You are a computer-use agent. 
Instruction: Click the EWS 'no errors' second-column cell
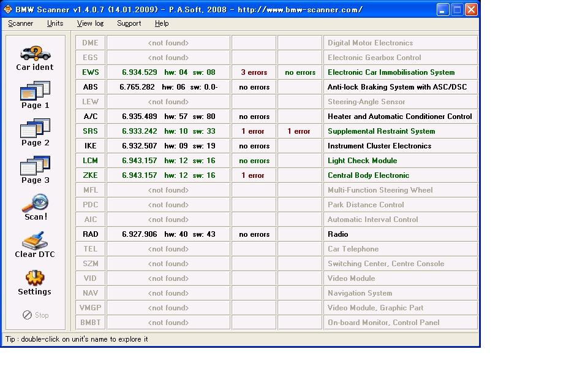pos(300,72)
